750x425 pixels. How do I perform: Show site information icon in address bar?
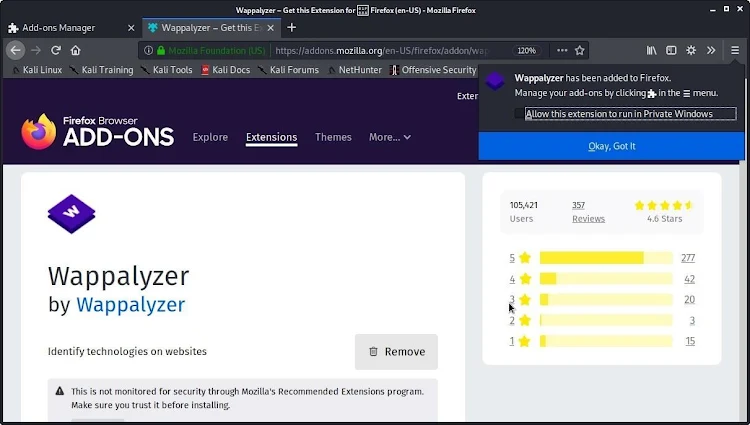(148, 50)
